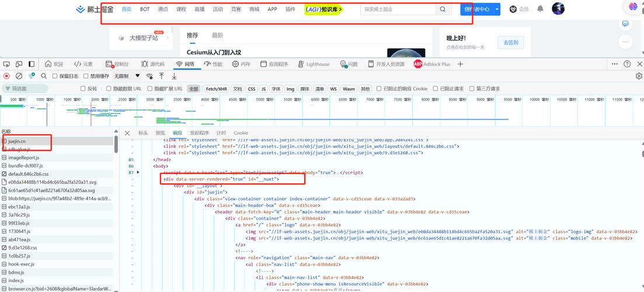Switch to the 控制台 DevTools tab
644x292 pixels.
point(117,64)
